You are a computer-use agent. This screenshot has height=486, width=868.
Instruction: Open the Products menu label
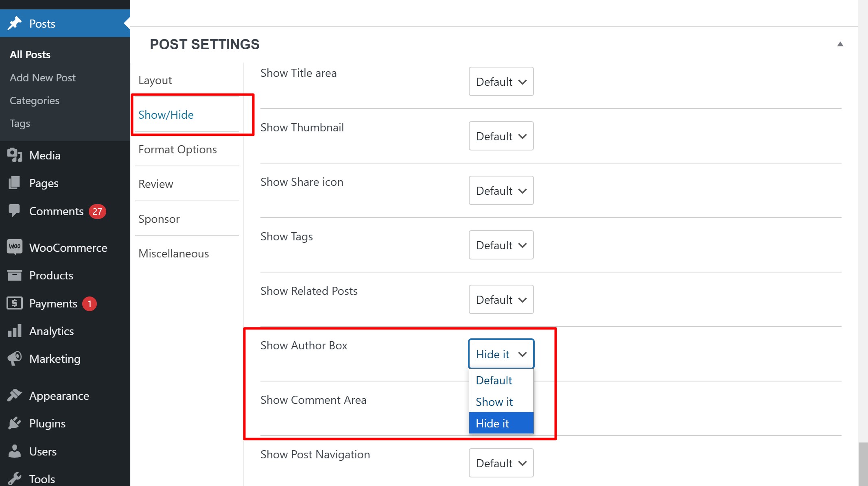[51, 275]
